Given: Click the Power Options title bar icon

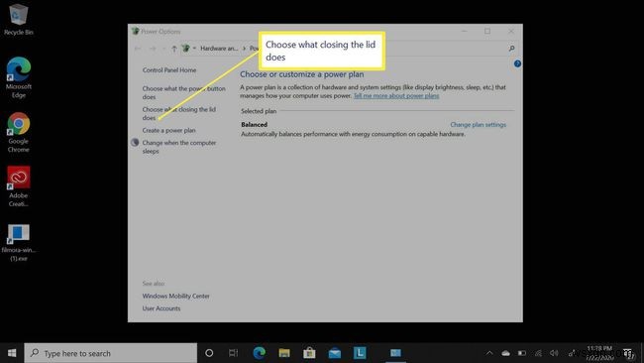Looking at the screenshot, I should [135, 32].
